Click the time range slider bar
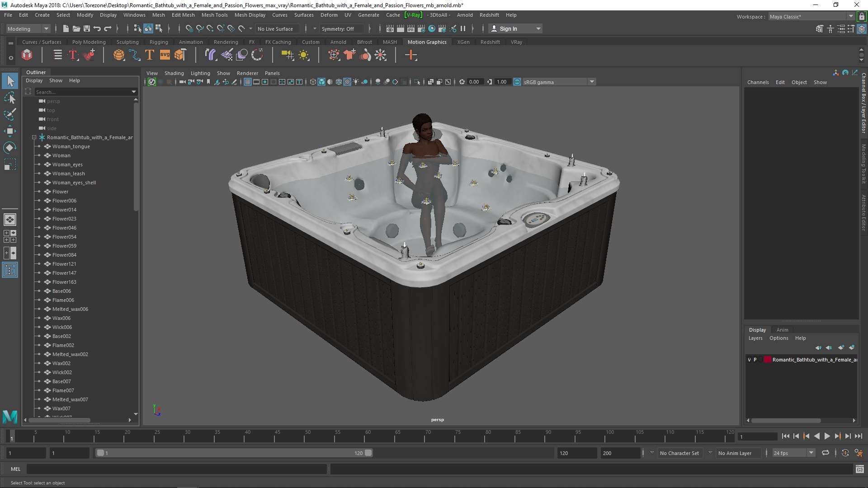The width and height of the screenshot is (868, 488). pos(234,453)
